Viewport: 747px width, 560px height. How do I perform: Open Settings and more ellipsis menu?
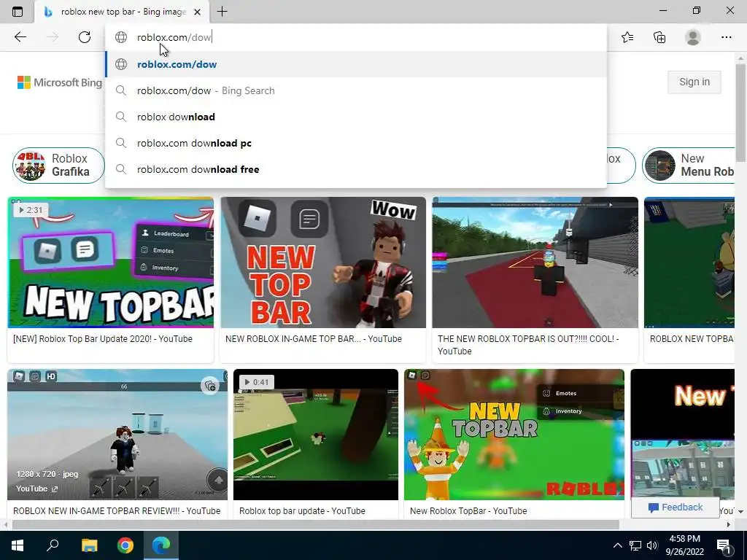tap(726, 37)
